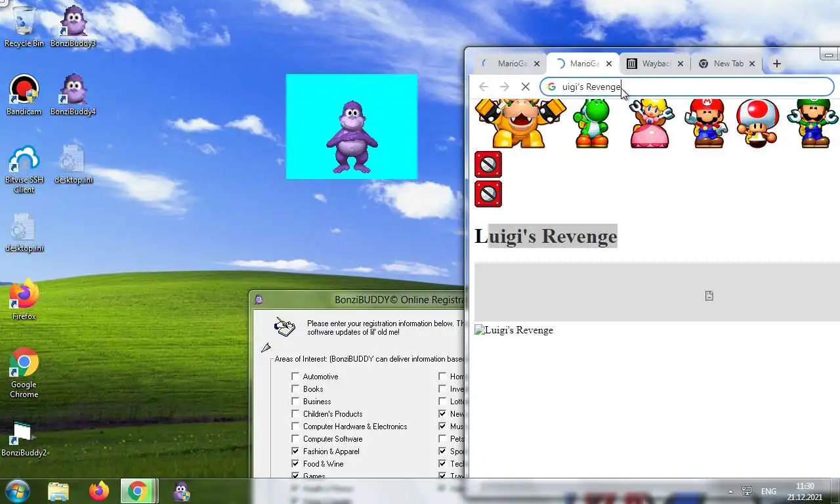This screenshot has height=504, width=840.
Task: Show hidden system tray icons
Action: tap(730, 492)
